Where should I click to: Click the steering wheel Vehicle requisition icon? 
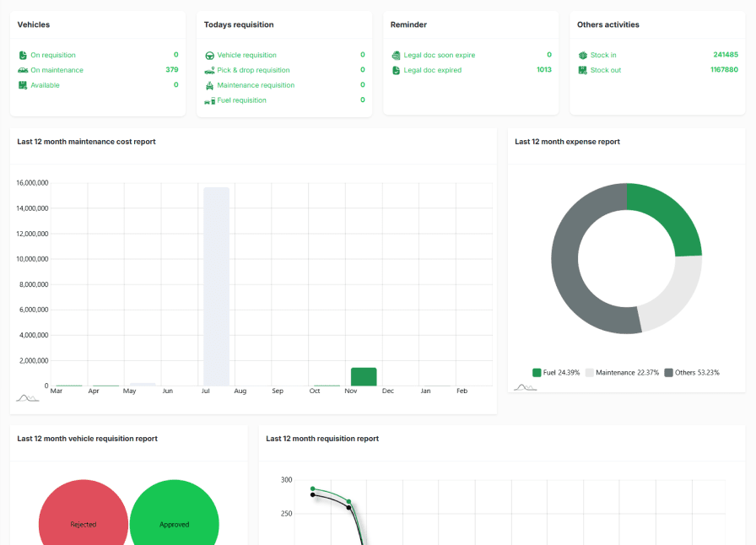(209, 56)
